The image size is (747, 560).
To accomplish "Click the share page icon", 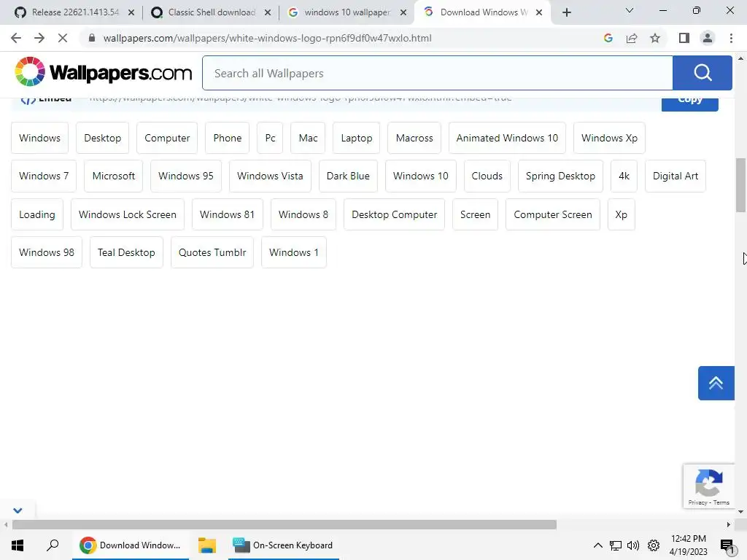I will (x=632, y=38).
